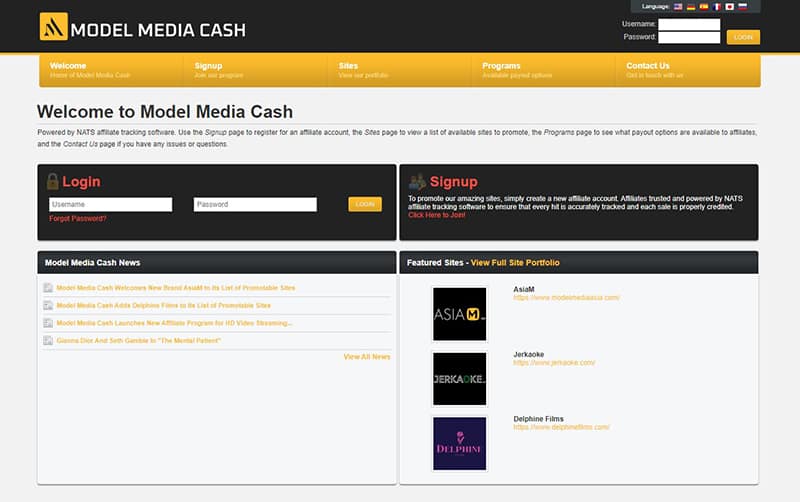This screenshot has width=800, height=502.
Task: Click the red Signup panel heading
Action: click(454, 182)
